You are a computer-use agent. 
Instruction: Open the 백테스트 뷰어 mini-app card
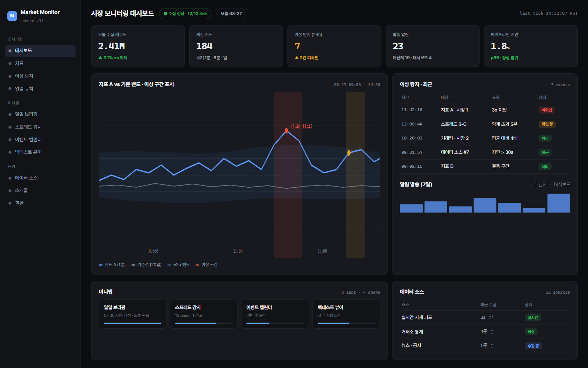[x=346, y=314]
